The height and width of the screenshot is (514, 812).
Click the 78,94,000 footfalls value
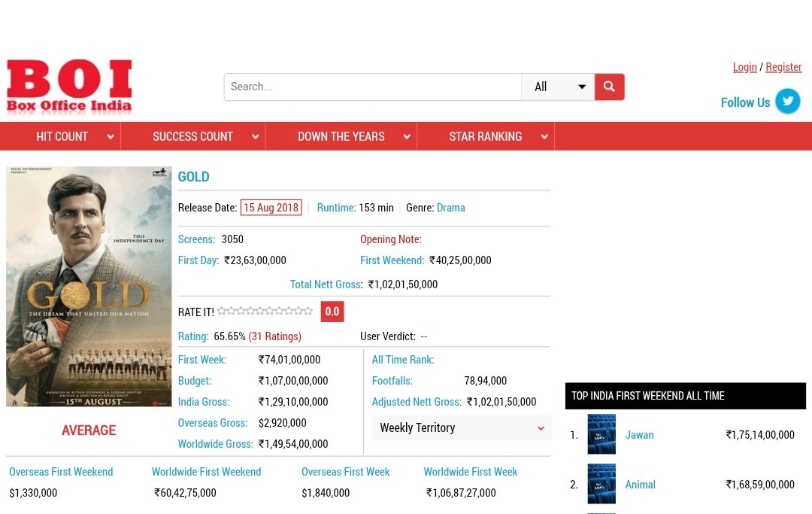485,381
